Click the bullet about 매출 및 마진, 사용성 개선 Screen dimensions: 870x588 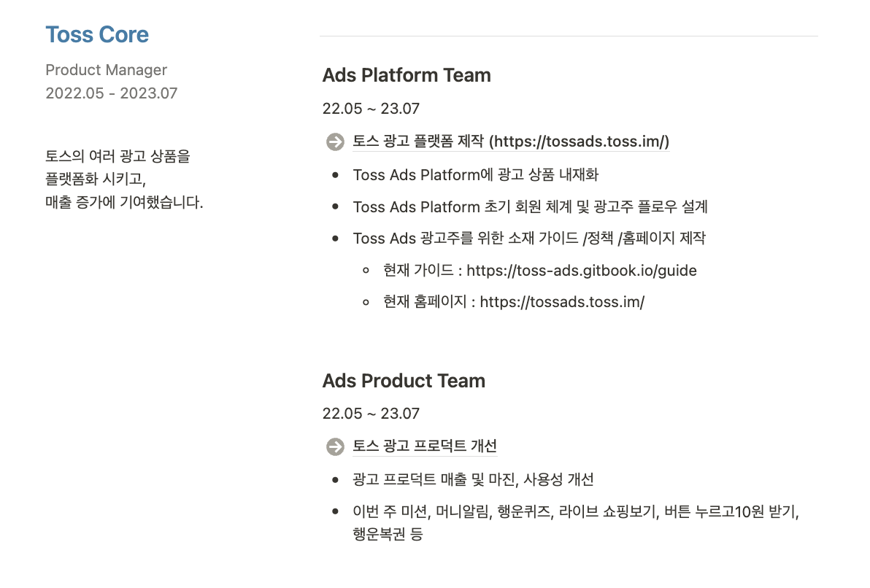(473, 479)
